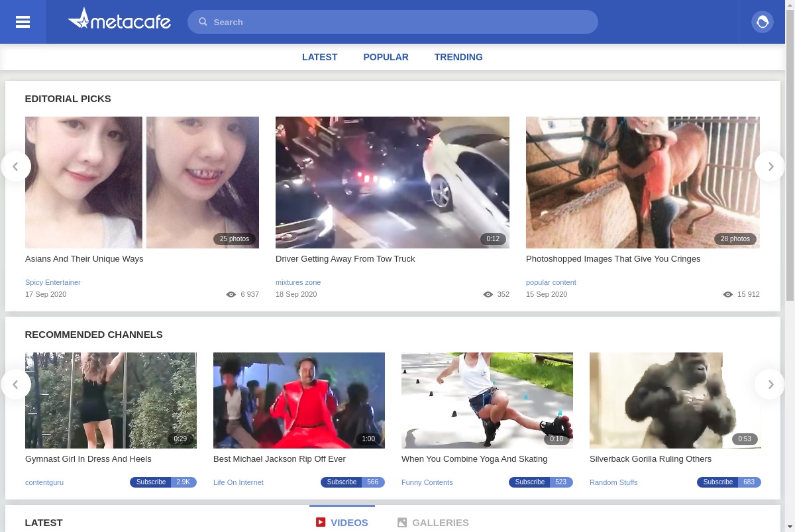Click the 25 photos badge
This screenshot has height=532, width=795.
(235, 239)
